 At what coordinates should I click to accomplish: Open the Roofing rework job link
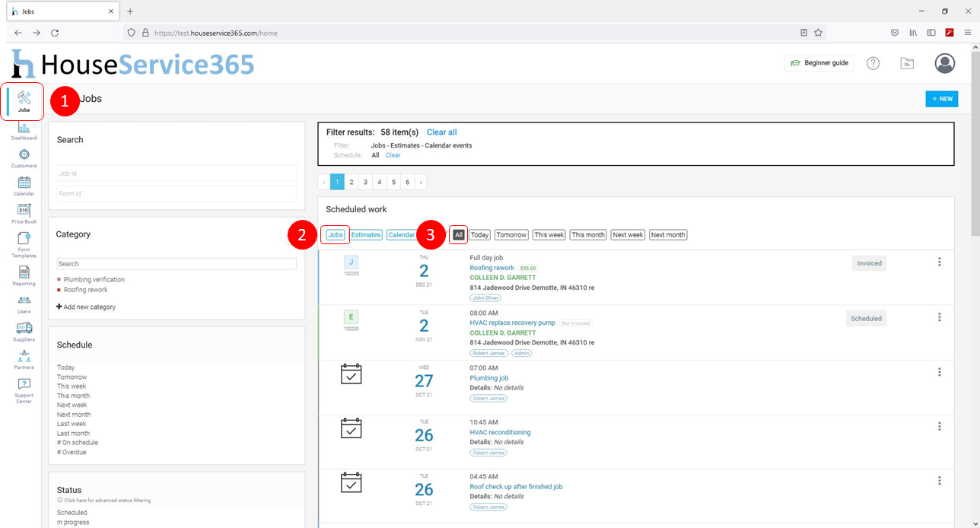tap(492, 268)
